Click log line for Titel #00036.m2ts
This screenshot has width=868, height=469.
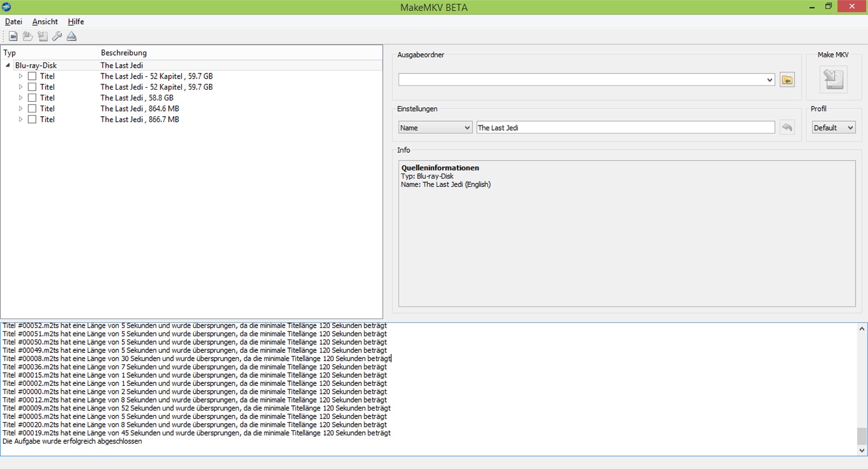pyautogui.click(x=194, y=367)
